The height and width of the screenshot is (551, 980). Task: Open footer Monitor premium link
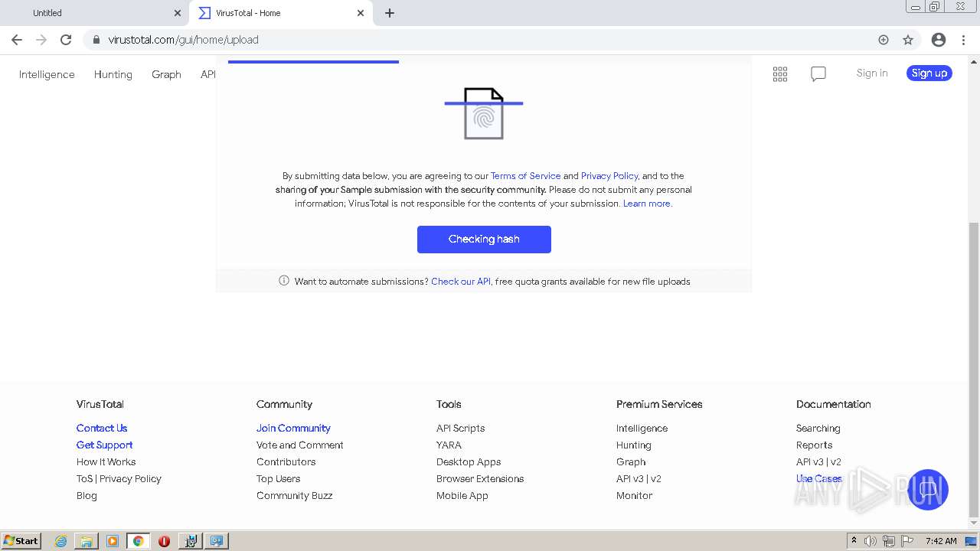635,495
